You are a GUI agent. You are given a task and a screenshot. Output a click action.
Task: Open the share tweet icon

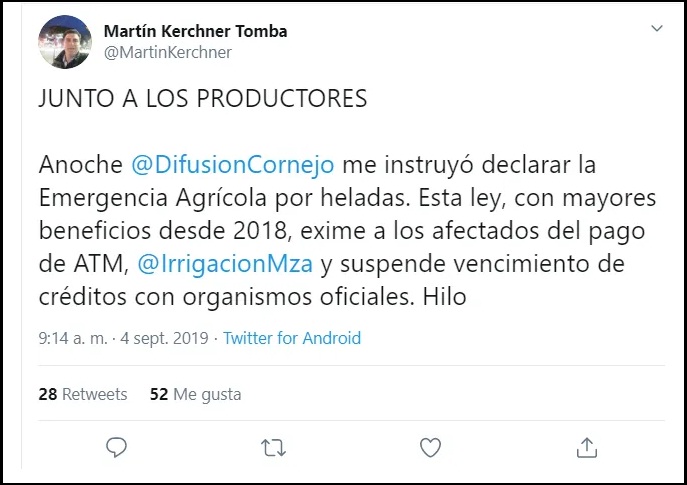[587, 446]
